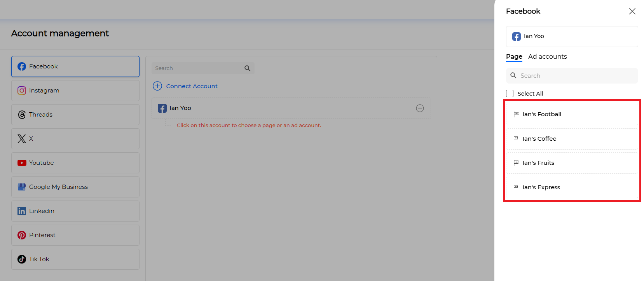This screenshot has height=281, width=644.
Task: Click magnifier icon in panel search
Action: pos(513,75)
